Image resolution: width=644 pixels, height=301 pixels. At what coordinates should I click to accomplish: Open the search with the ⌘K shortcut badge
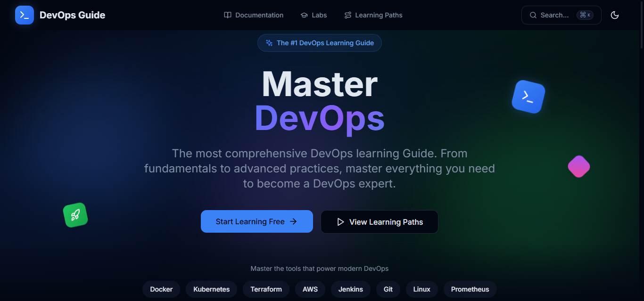coord(586,15)
